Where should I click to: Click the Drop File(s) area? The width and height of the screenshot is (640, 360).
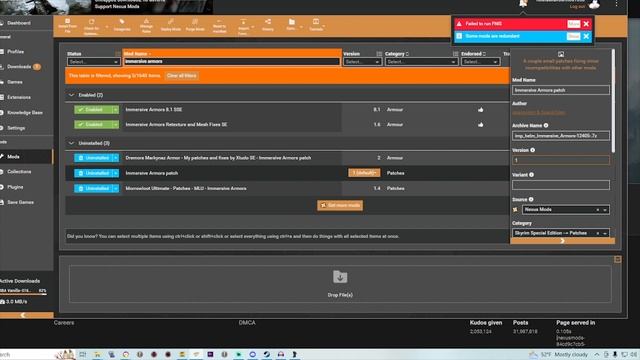(340, 284)
